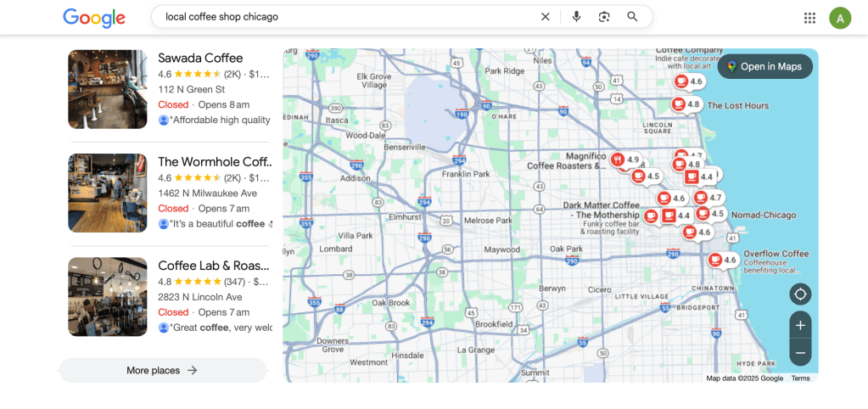
Task: Click the "Oak Brook" map label
Action: 391,303
